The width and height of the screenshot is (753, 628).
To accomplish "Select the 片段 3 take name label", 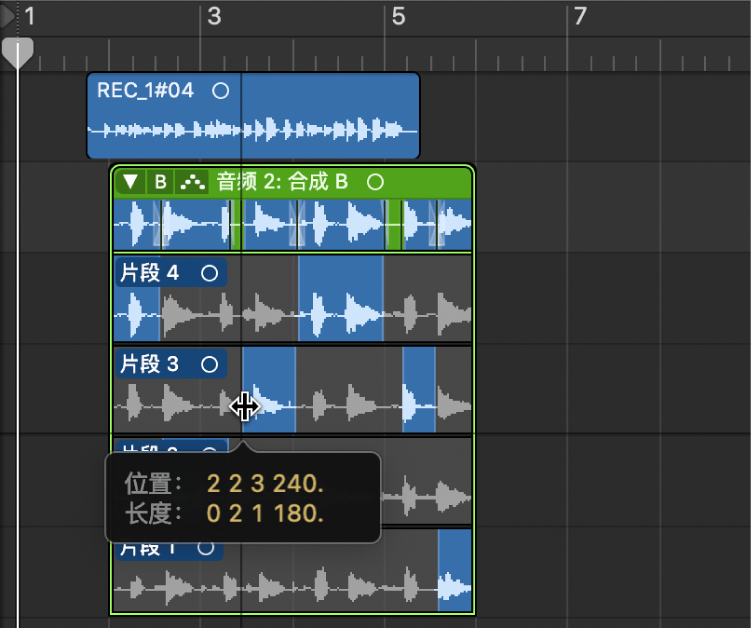I will [x=149, y=364].
